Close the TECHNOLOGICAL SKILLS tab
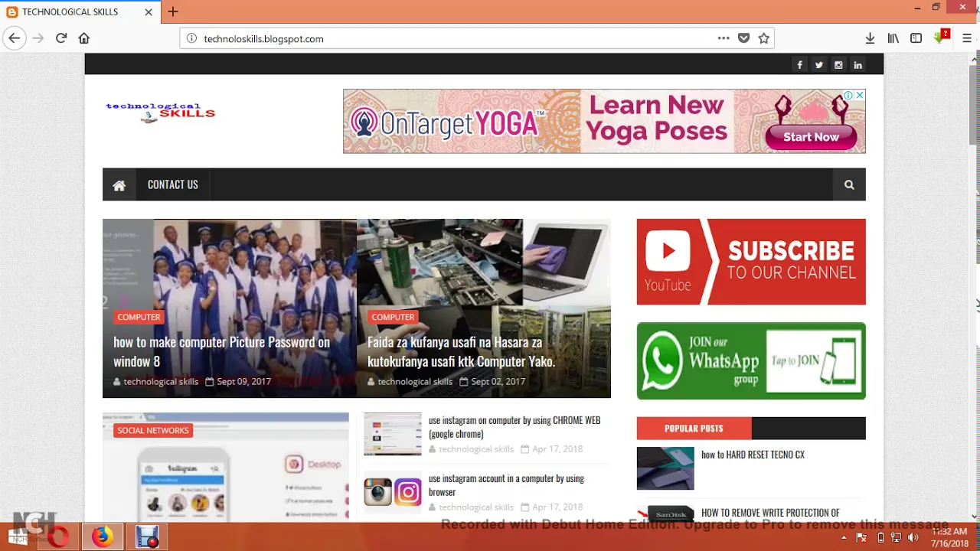The image size is (980, 551). point(149,12)
